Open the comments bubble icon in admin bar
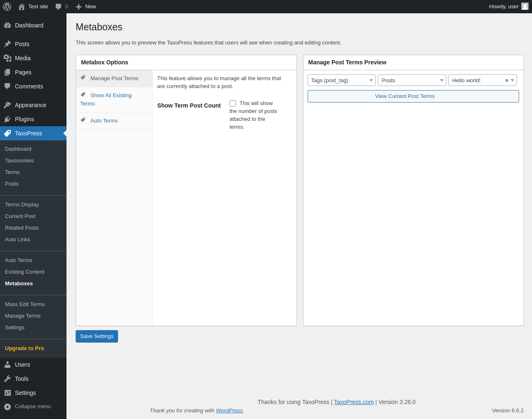Viewport: 532px width, 419px height. [59, 7]
